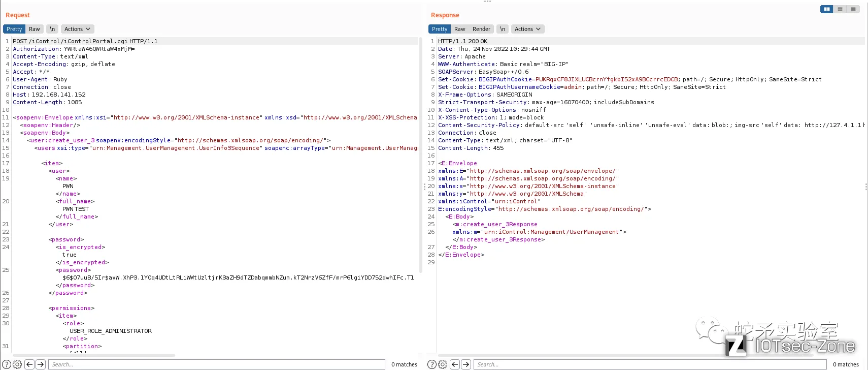Click the is_encrypted value true
Image resolution: width=868 pixels, height=370 pixels.
pyautogui.click(x=70, y=255)
